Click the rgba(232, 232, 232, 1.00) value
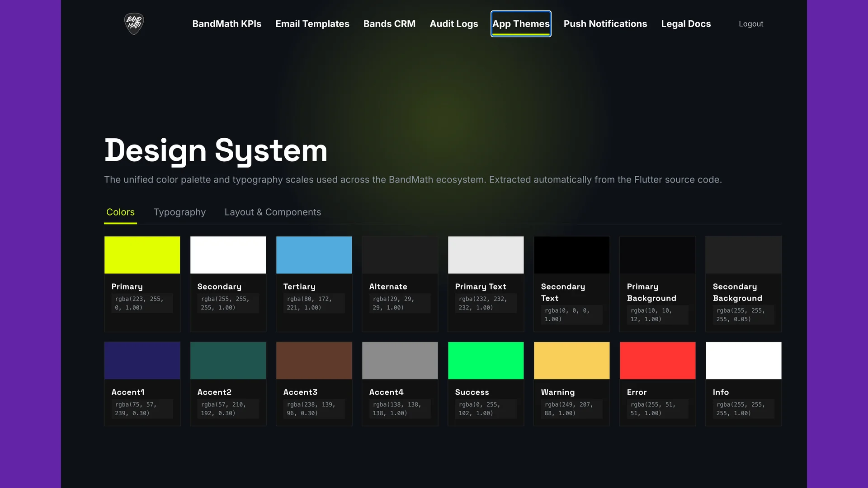 [x=486, y=303]
